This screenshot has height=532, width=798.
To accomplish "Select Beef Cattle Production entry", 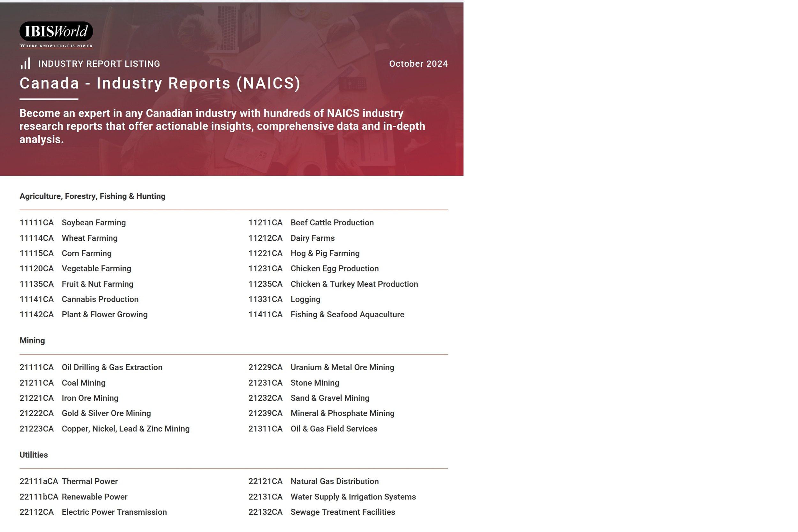I will point(332,222).
